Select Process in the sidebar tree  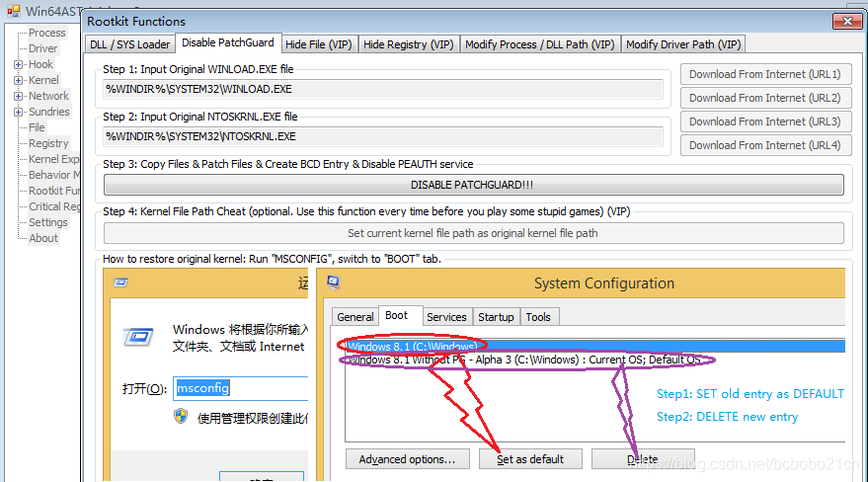tap(47, 33)
